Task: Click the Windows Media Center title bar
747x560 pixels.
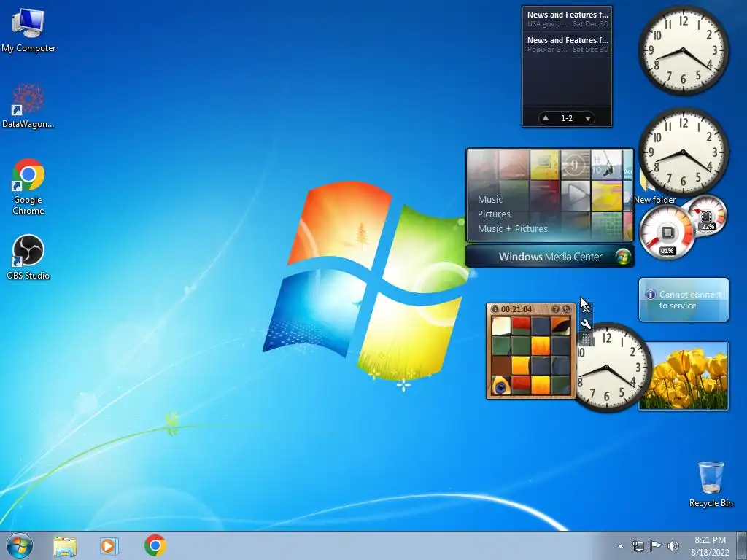Action: pyautogui.click(x=550, y=257)
